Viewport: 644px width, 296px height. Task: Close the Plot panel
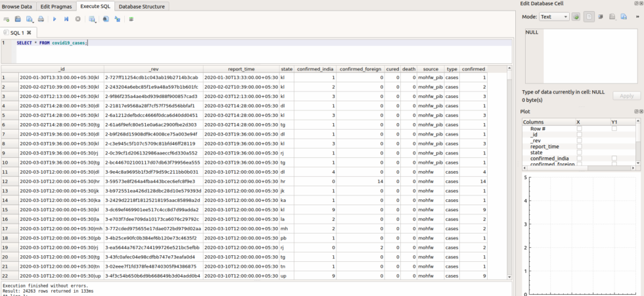point(641,111)
